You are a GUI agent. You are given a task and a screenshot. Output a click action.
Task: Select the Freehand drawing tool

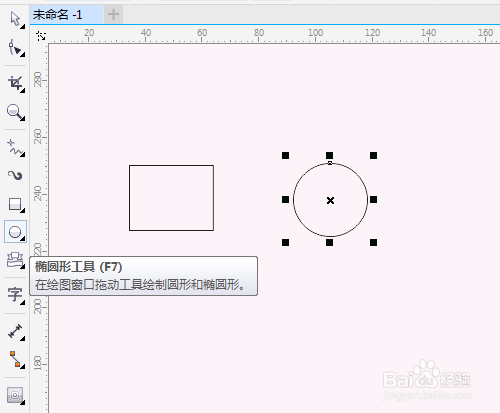pos(15,148)
